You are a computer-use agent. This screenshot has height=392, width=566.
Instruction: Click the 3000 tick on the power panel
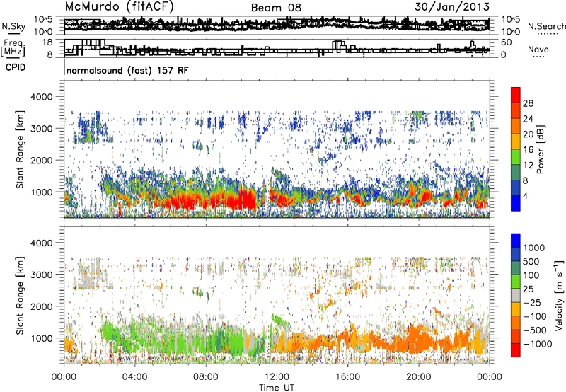(41, 129)
